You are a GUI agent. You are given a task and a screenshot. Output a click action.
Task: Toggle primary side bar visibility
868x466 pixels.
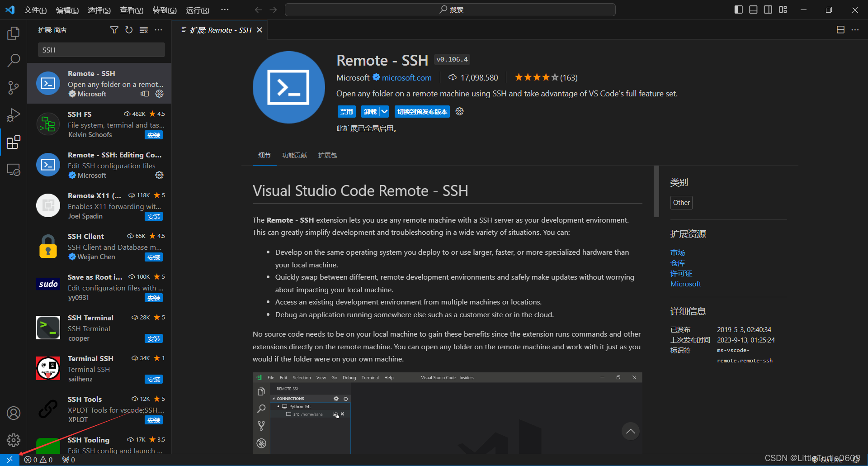(x=739, y=10)
